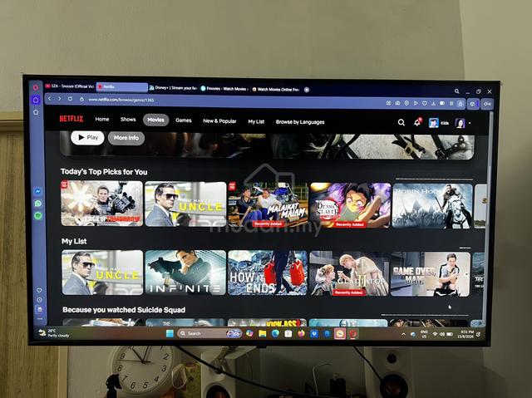Open Opera GX red icon in taskbar
Screen dimensions: 532x398
pyautogui.click(x=352, y=334)
